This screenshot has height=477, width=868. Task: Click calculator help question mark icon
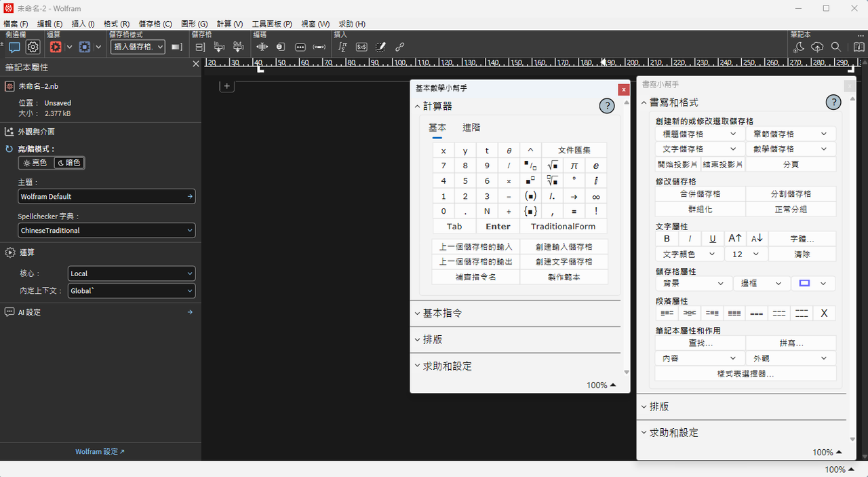click(x=607, y=106)
